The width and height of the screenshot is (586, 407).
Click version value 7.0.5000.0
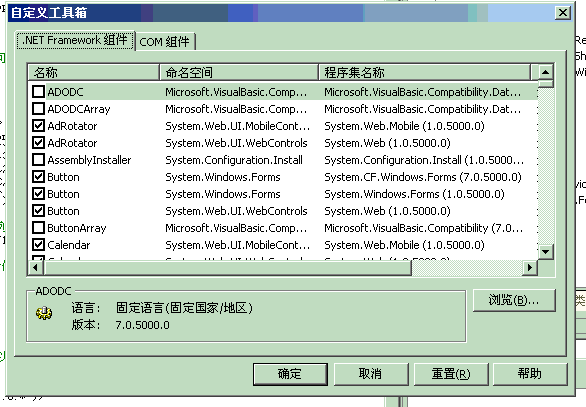pyautogui.click(x=142, y=325)
